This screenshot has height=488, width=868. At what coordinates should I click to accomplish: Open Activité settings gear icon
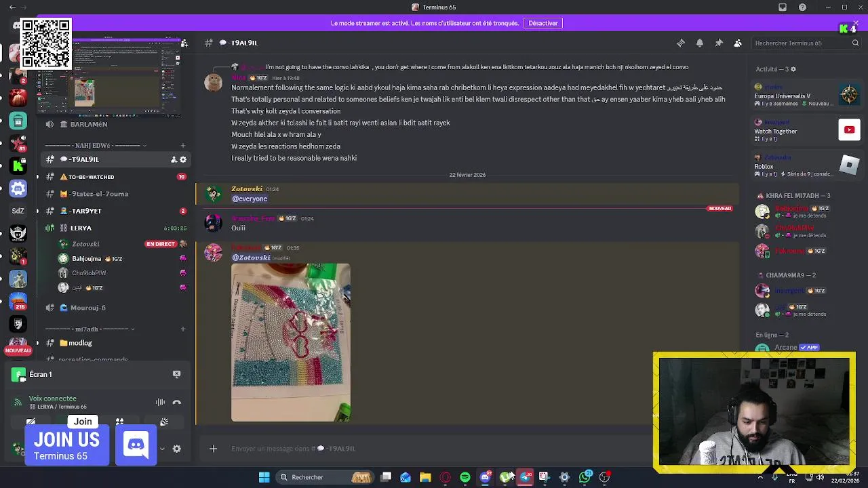(x=793, y=69)
